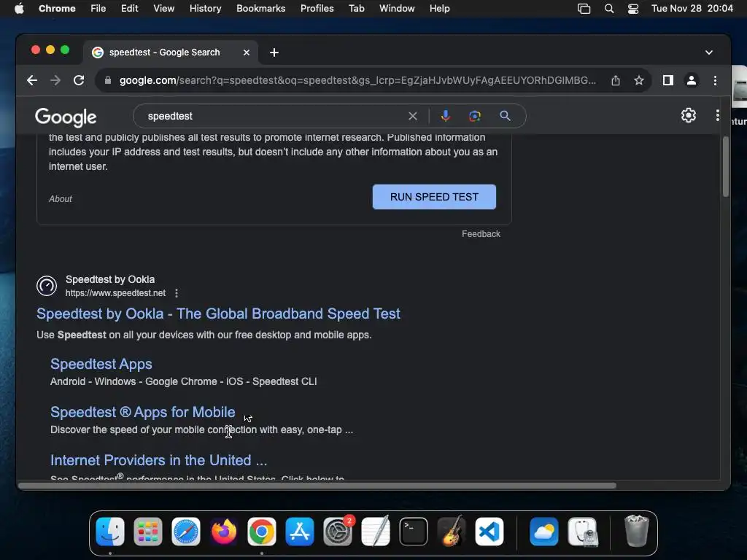Open the Bookmarks menu
747x560 pixels.
click(261, 9)
